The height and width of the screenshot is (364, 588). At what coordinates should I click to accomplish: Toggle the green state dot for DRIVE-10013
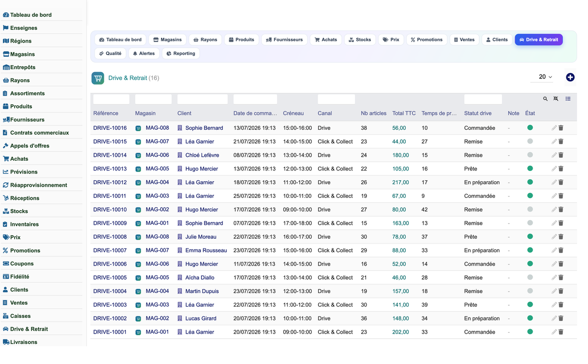click(x=530, y=169)
